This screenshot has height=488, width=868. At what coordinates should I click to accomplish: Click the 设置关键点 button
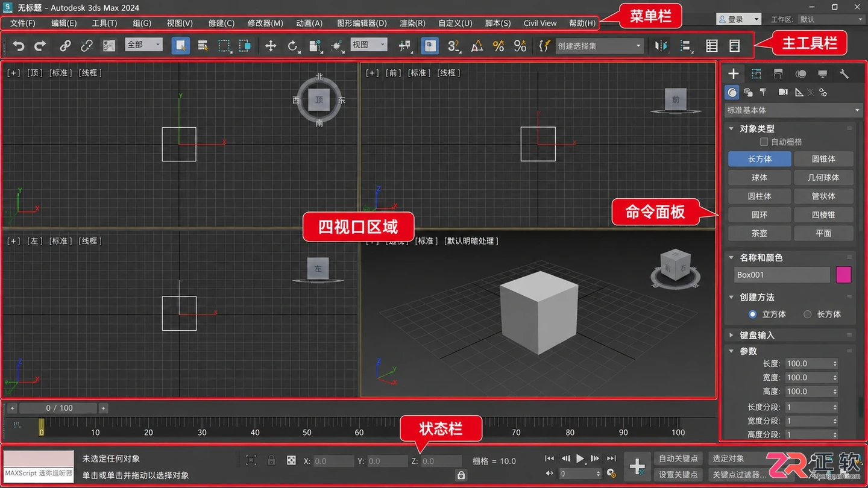coord(679,475)
